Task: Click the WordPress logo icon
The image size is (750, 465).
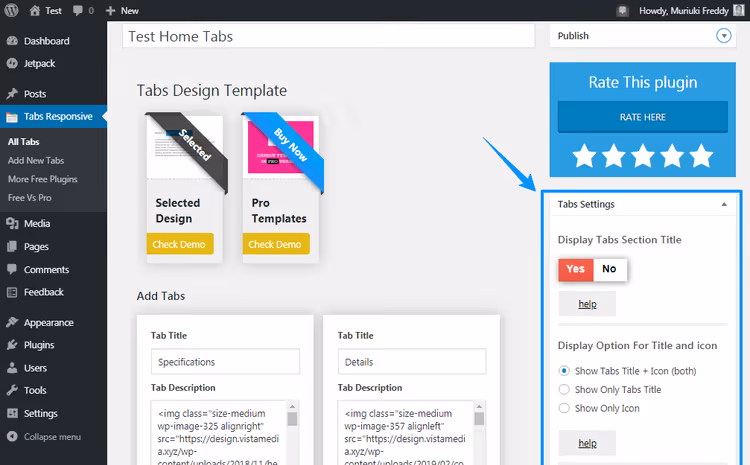Action: 11,10
